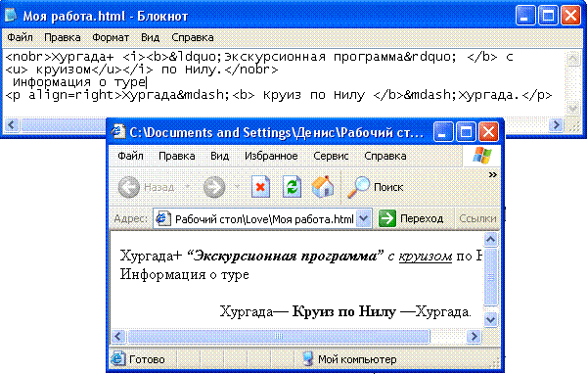Image resolution: width=588 pixels, height=374 pixels.
Task: Click browser vertical scrollbar up arrow
Action: click(491, 239)
